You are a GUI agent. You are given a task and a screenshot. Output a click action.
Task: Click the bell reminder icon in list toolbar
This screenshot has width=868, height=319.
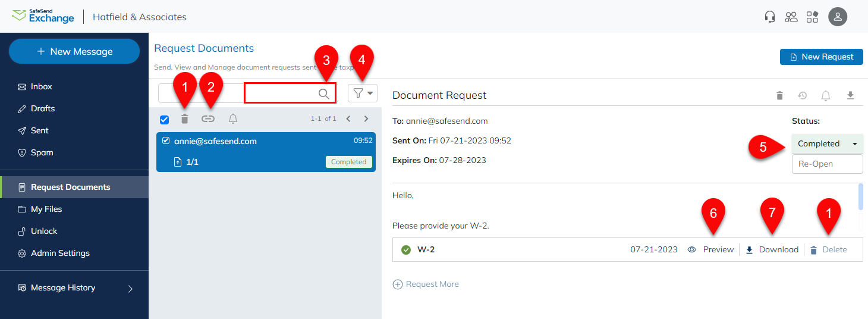pyautogui.click(x=233, y=118)
